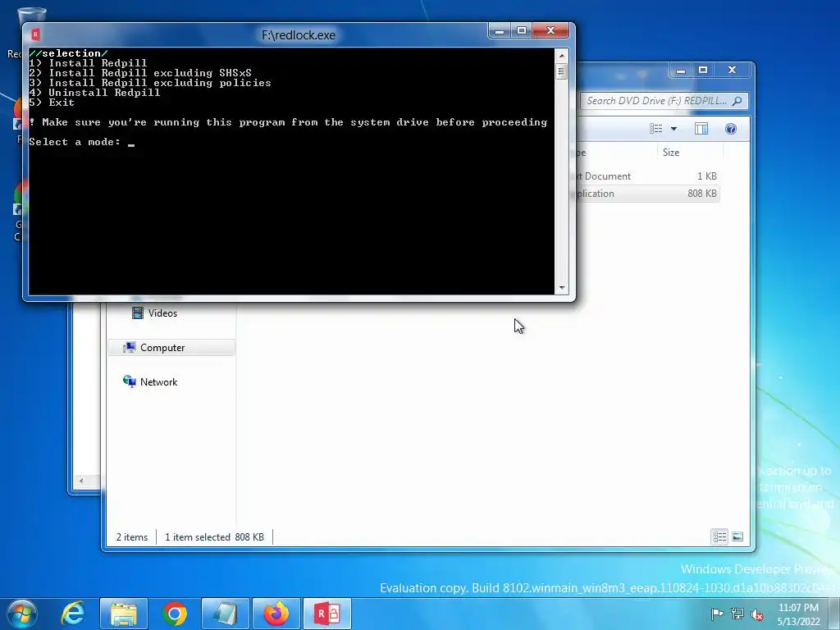Minimize the redlock.exe console window
840x630 pixels.
500,31
